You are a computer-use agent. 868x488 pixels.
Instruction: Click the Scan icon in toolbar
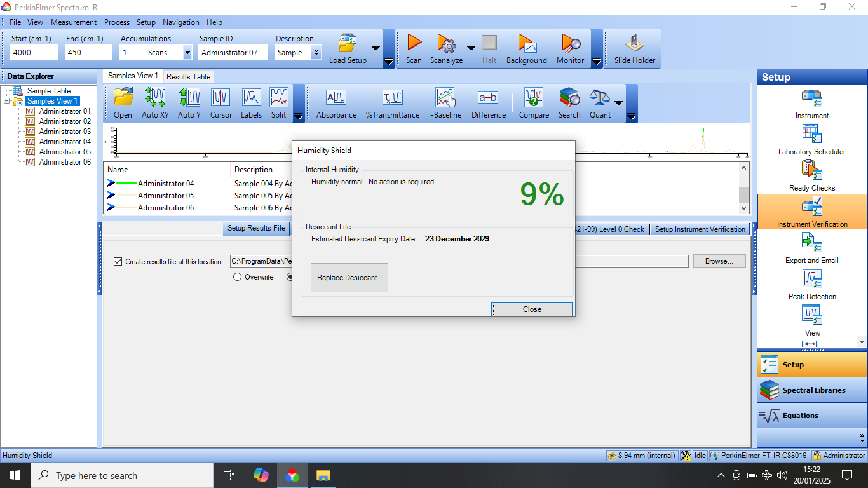pos(414,44)
